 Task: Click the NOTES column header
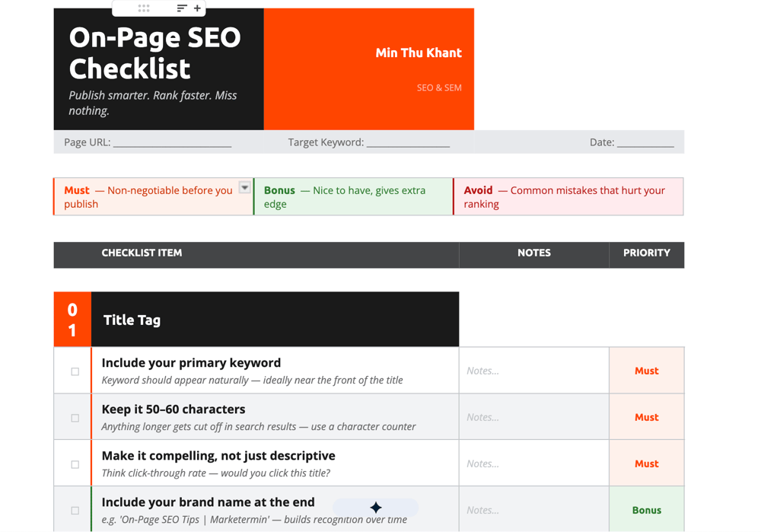click(x=534, y=253)
